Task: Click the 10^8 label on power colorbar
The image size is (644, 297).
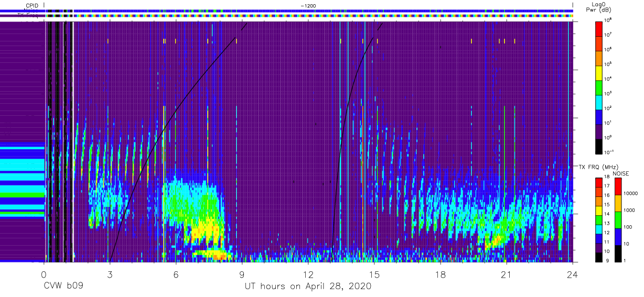Action: click(610, 20)
